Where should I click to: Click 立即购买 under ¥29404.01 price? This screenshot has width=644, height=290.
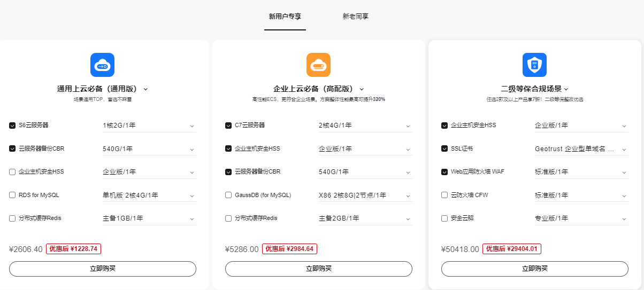point(535,269)
